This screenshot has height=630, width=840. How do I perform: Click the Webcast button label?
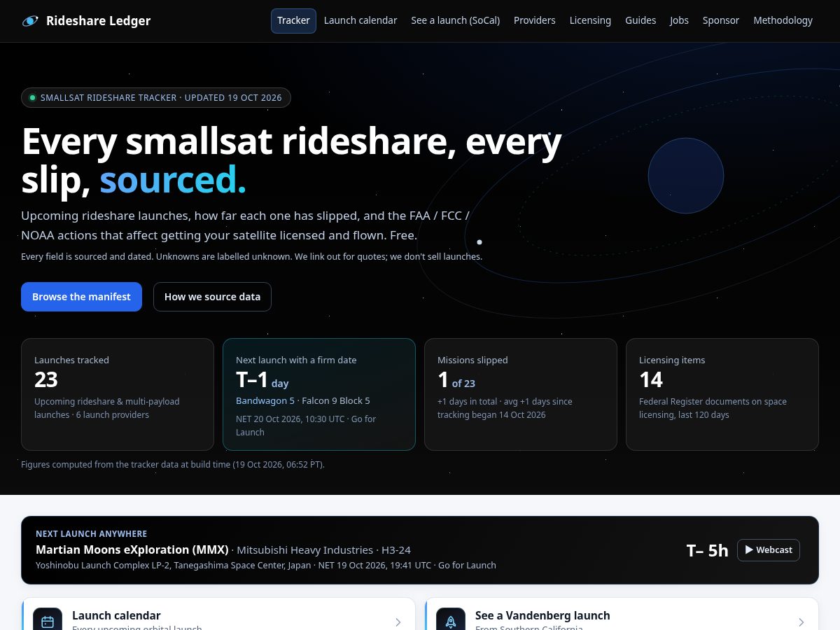[x=774, y=550]
